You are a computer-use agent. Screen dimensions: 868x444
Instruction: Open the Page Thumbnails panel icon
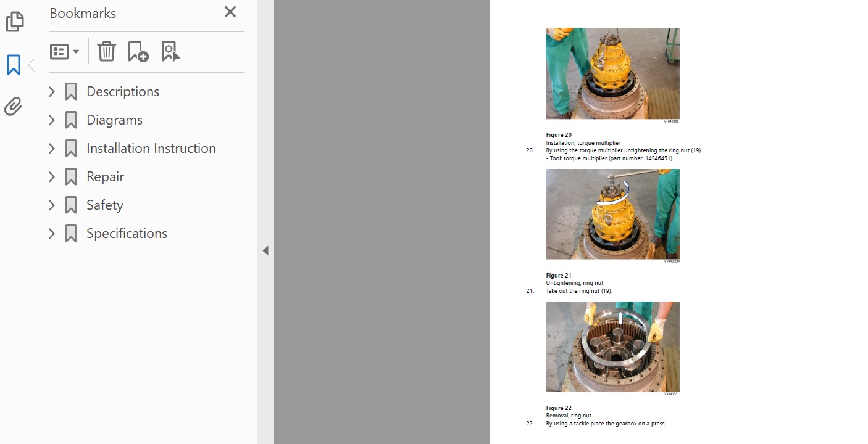pos(14,22)
